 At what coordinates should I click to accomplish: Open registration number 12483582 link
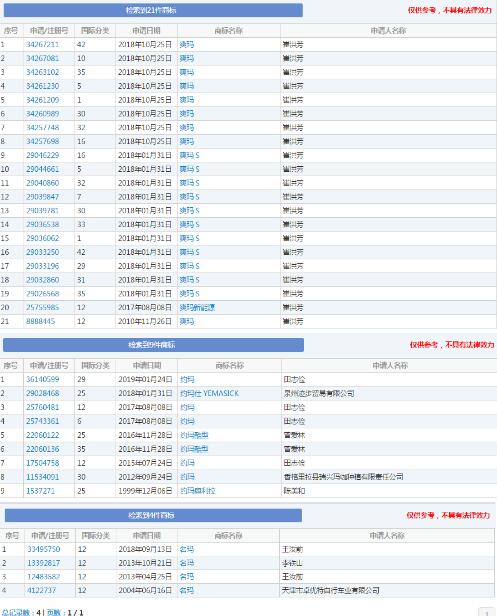click(43, 577)
